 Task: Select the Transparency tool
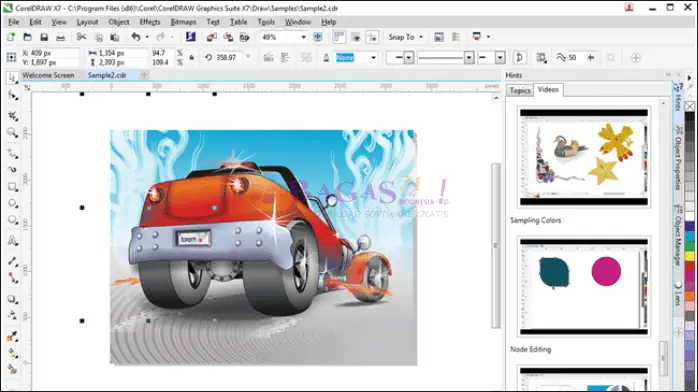click(12, 315)
